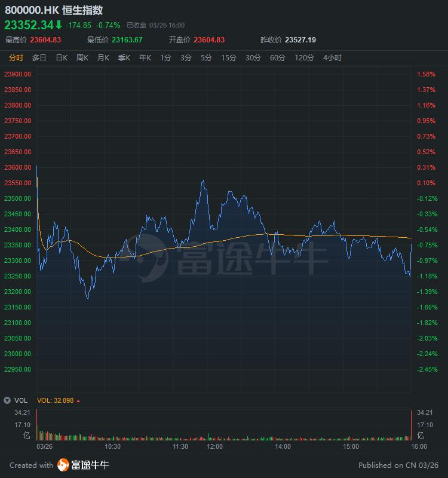448x478 pixels.
Task: Click the current price 23352.34
Action: (x=29, y=25)
